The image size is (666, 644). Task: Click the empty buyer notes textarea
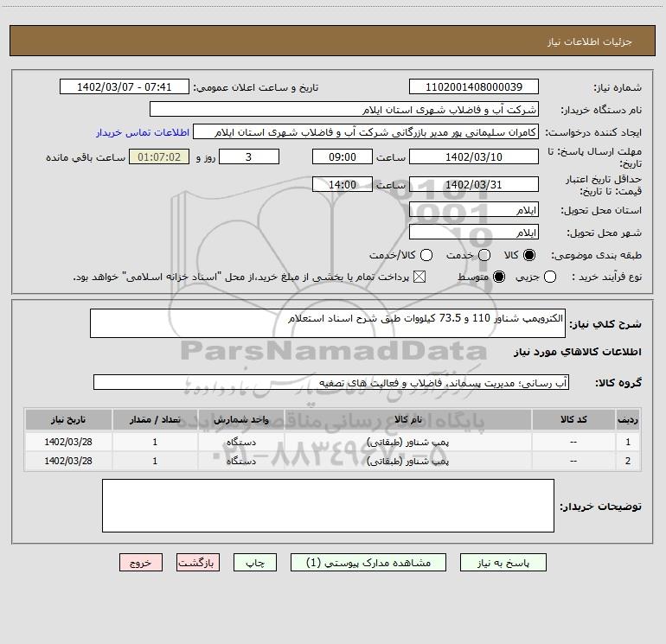coord(328,505)
